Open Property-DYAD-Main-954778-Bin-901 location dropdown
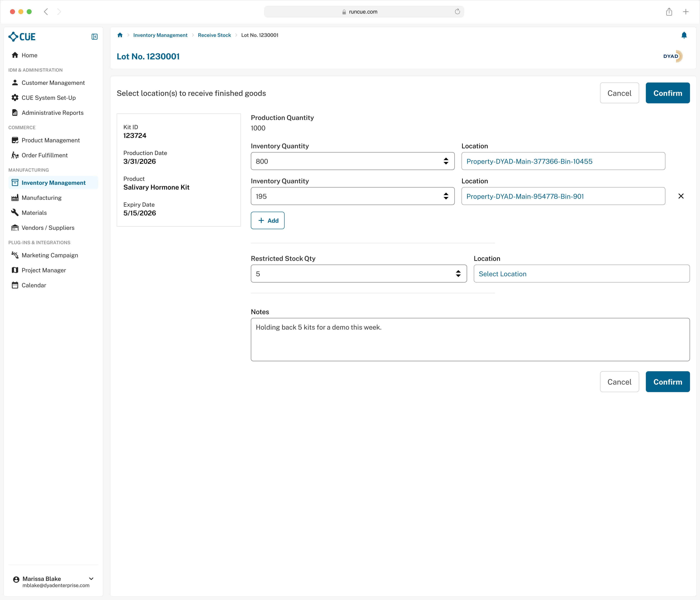The image size is (700, 600). (x=563, y=196)
